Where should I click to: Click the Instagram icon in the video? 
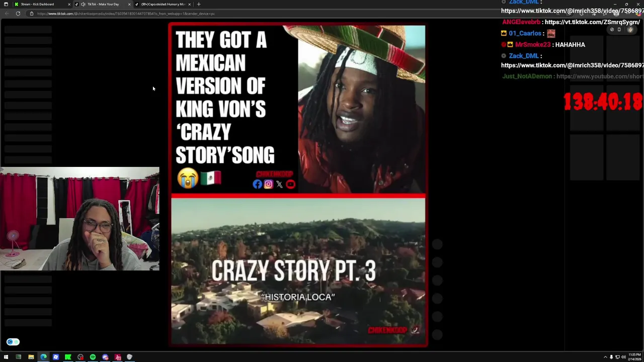pos(268,184)
